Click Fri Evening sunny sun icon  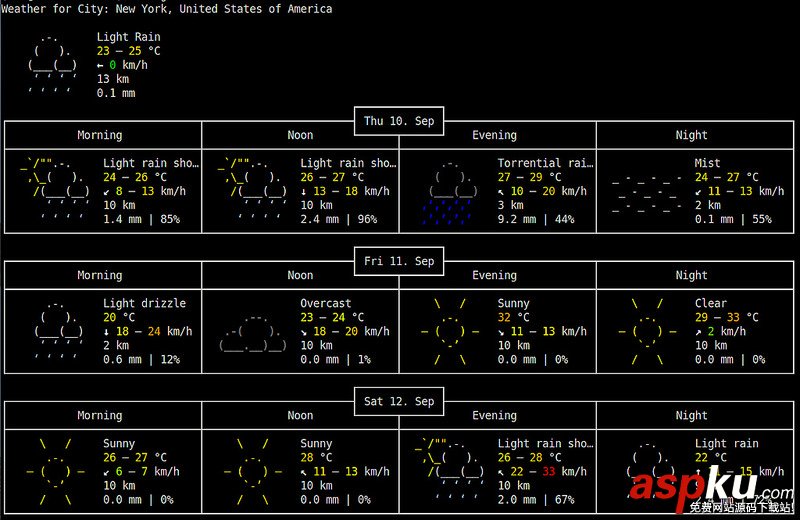pyautogui.click(x=449, y=332)
